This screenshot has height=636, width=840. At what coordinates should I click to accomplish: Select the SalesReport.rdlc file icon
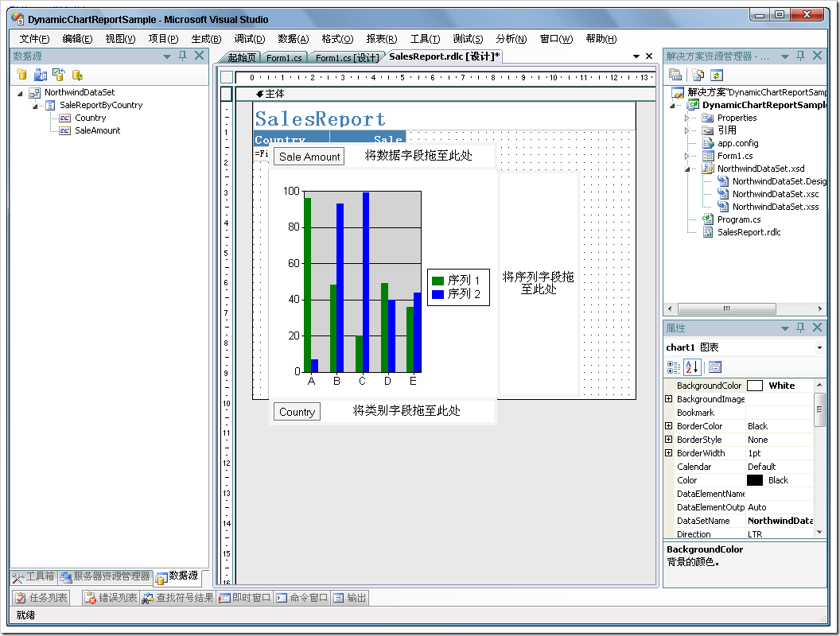click(x=708, y=232)
